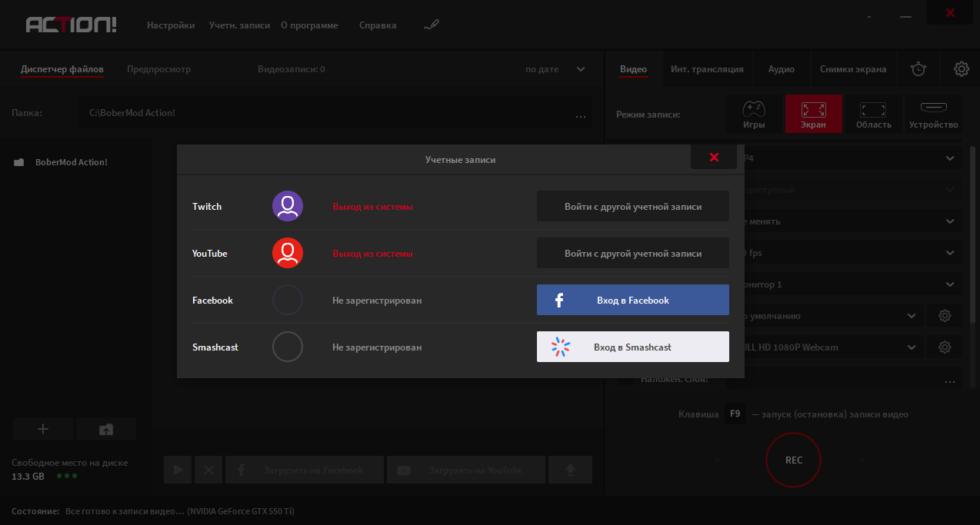This screenshot has height=525, width=980.
Task: Switch to Аудио tab
Action: [781, 69]
